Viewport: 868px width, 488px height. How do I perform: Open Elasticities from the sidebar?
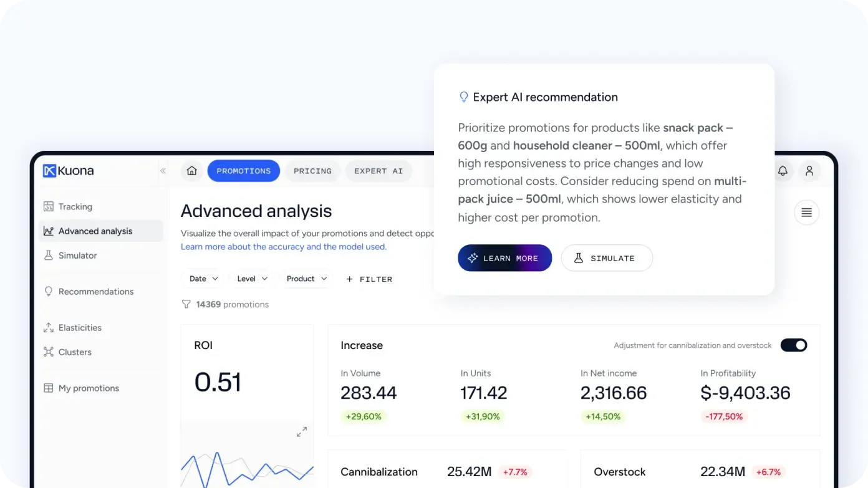click(80, 327)
